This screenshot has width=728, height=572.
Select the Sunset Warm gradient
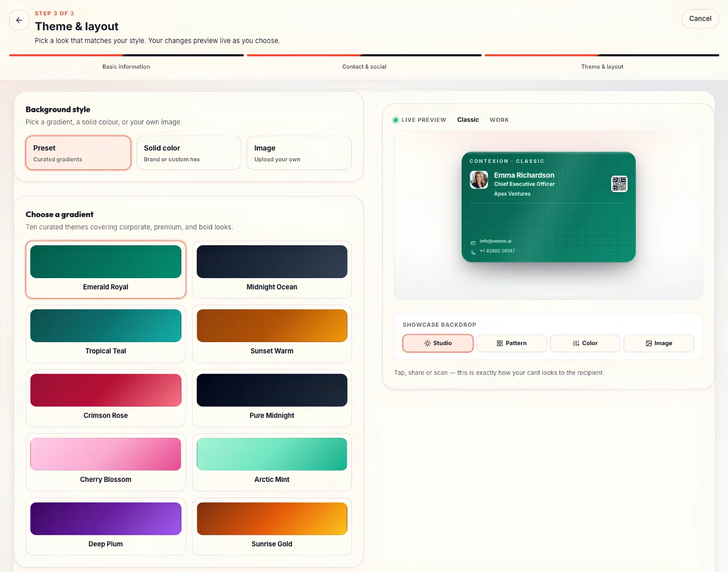pyautogui.click(x=272, y=334)
